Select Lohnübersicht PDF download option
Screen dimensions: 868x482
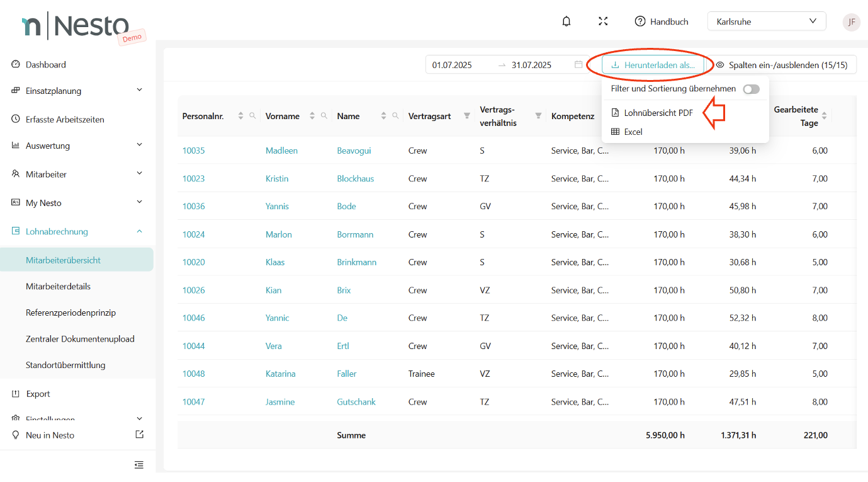point(658,113)
